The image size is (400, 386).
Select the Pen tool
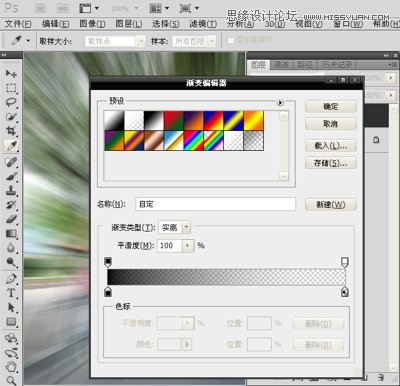(x=11, y=278)
